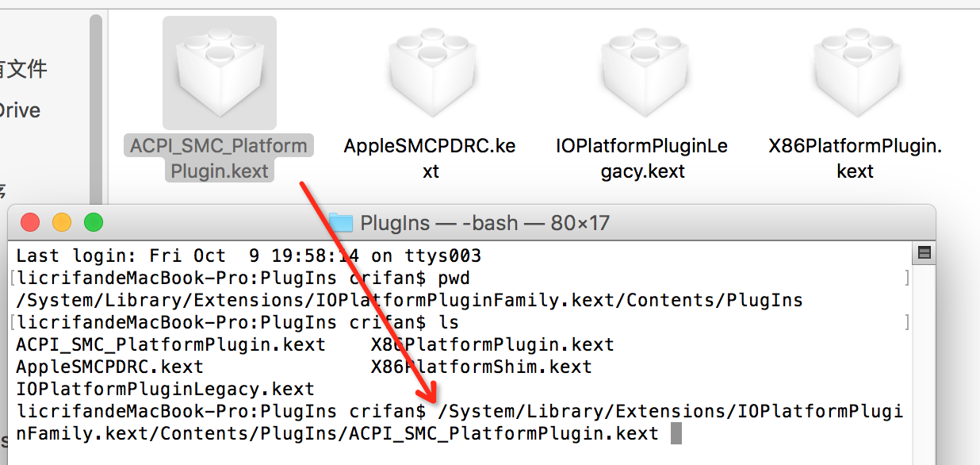
Task: Select the ACPI_SMC_PlatformPlugin.kext brick icon
Action: point(220,72)
